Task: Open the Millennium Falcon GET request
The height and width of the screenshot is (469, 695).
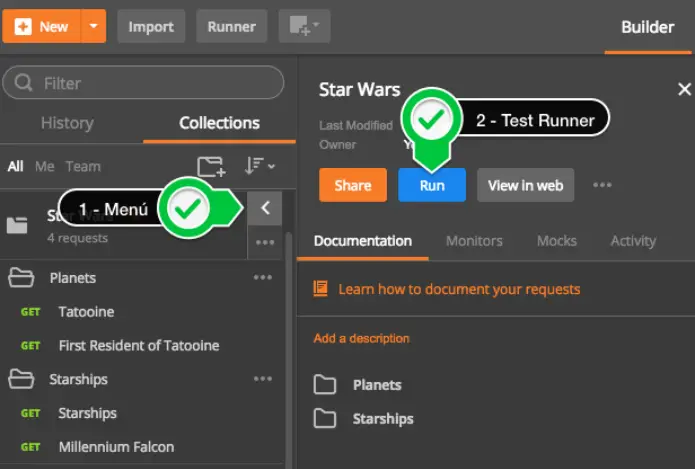Action: click(x=116, y=447)
